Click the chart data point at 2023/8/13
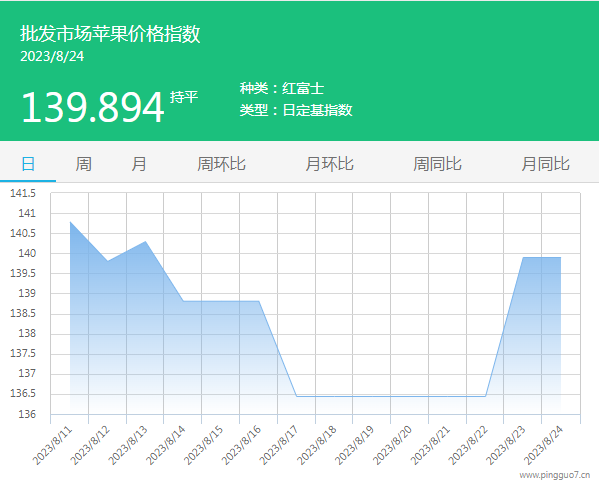 (146, 241)
